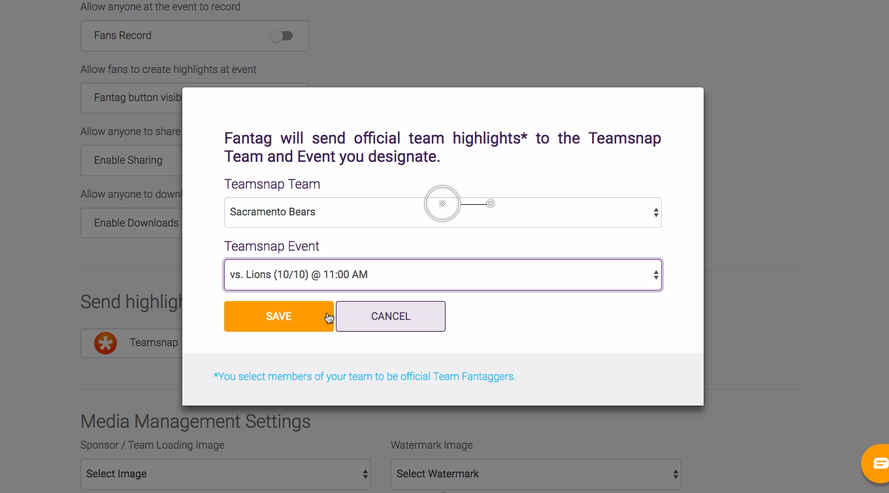Click the Team Fantaggers footnote text

click(365, 376)
